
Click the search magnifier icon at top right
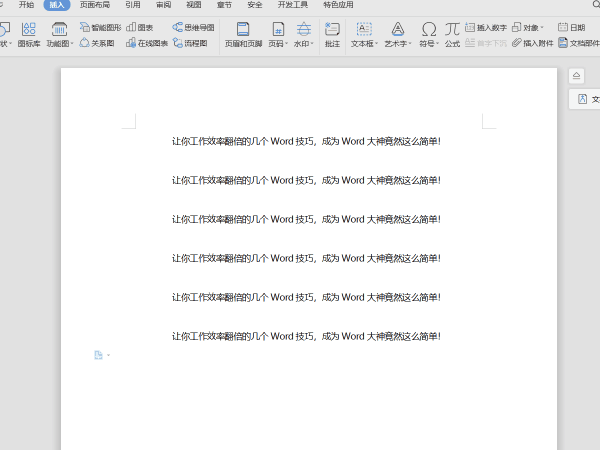pyautogui.click(x=596, y=4)
